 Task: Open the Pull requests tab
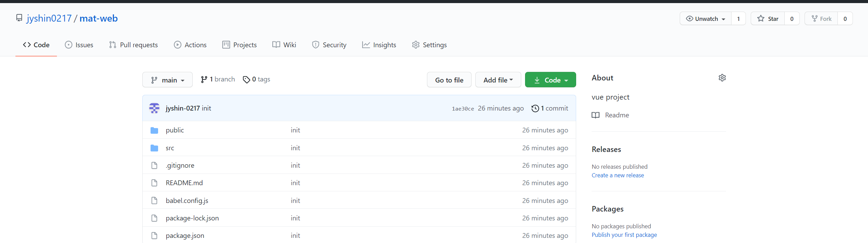(133, 45)
